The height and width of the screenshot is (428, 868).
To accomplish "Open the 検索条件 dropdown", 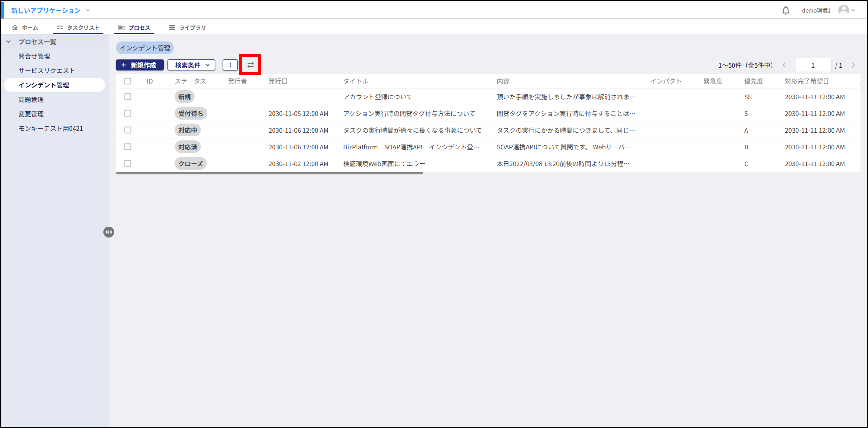I will 191,65.
